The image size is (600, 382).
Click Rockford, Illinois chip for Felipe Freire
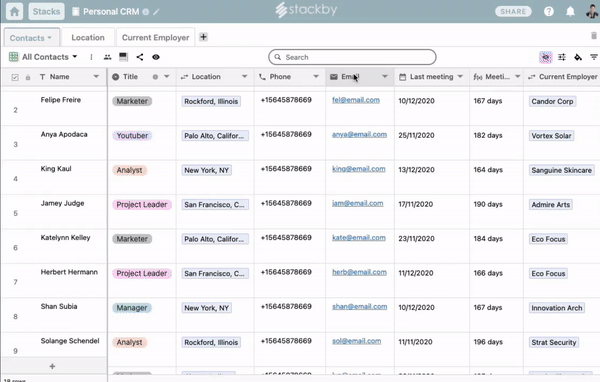point(211,101)
